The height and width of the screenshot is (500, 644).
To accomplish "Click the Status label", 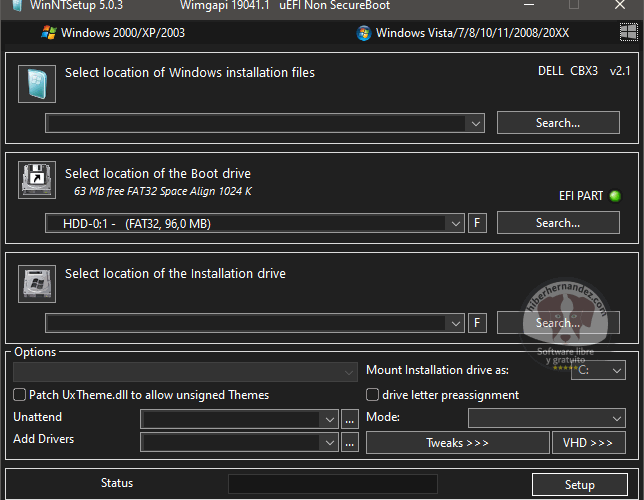I will click(117, 483).
